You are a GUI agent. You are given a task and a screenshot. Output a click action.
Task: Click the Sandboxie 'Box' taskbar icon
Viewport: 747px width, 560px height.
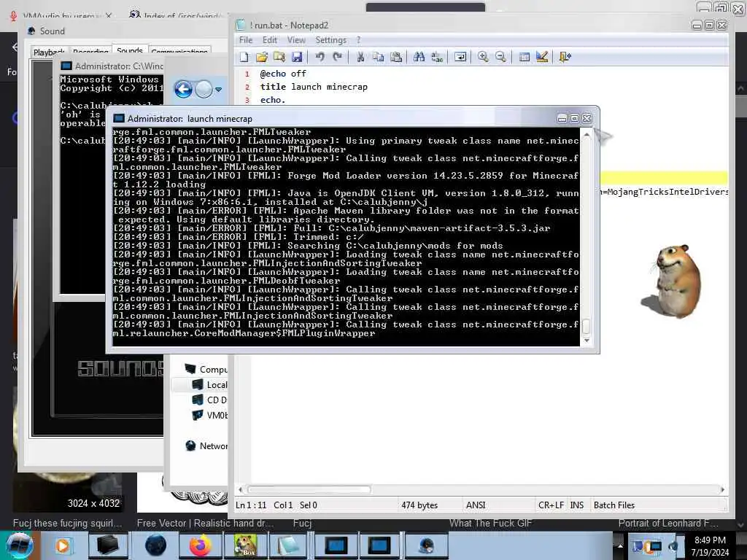coord(245,545)
